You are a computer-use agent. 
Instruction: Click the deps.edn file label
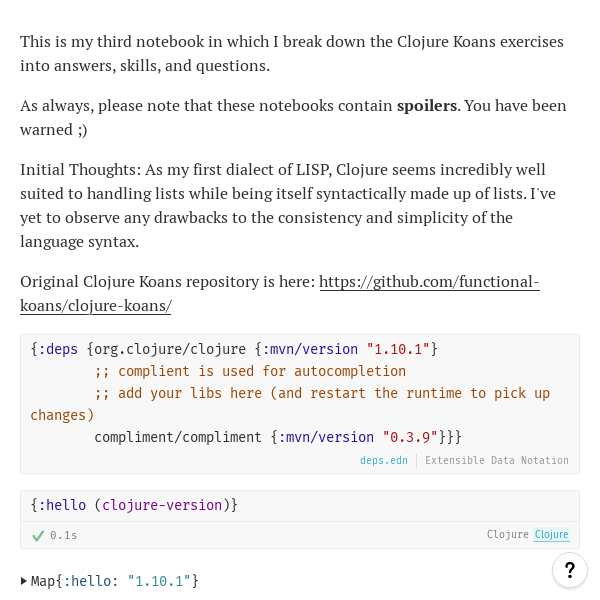click(384, 461)
